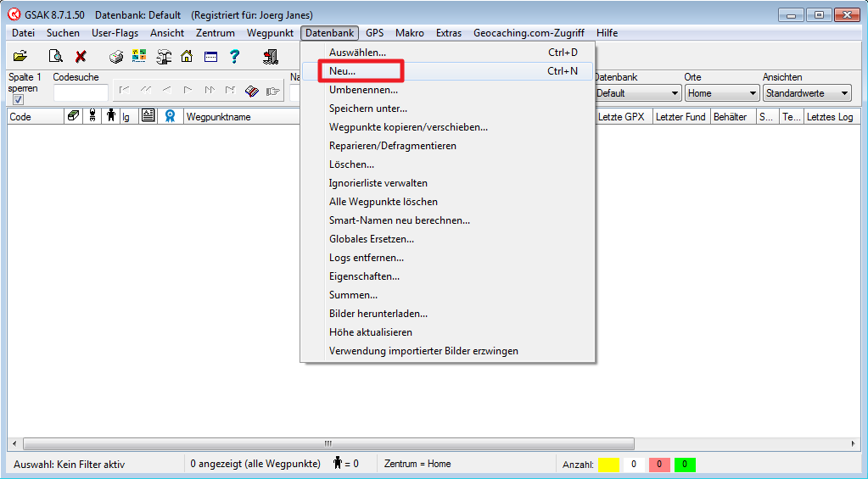
Task: Open the Orte dropdown showing Home
Action: 721,93
